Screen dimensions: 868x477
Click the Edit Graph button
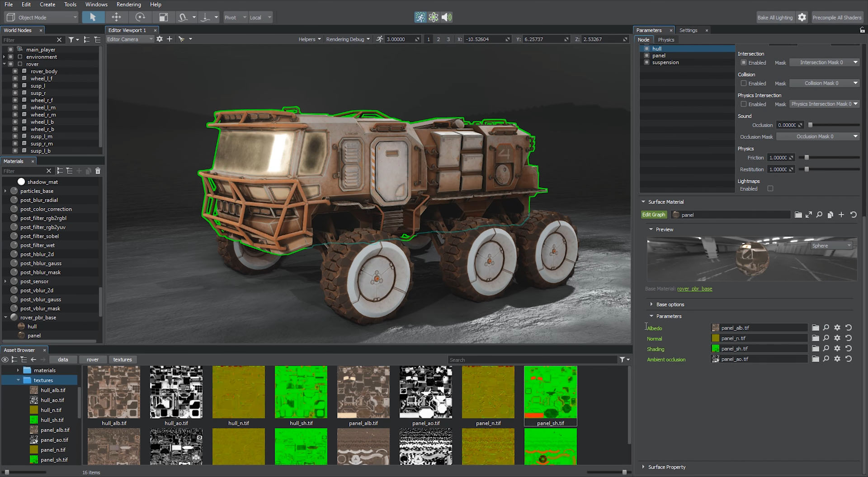point(654,215)
